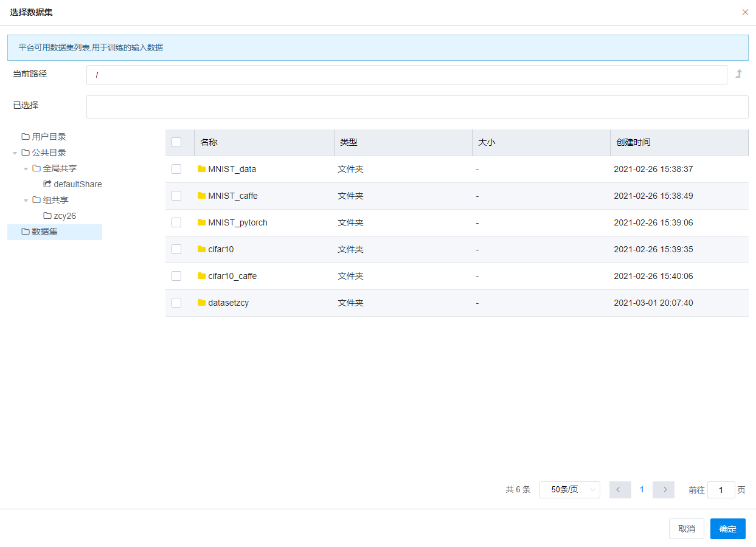The width and height of the screenshot is (756, 547).
Task: Click the up-directory arrow icon beside path
Action: [739, 74]
